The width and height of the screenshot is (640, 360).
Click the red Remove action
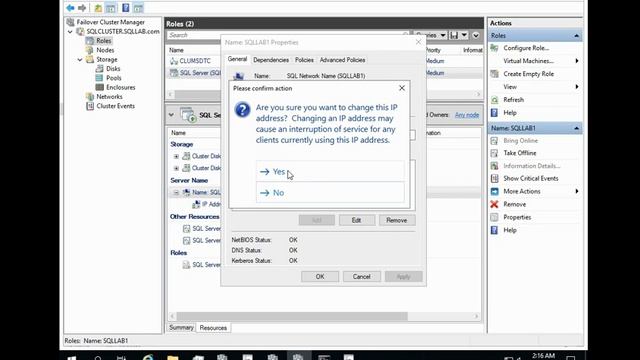tap(514, 204)
